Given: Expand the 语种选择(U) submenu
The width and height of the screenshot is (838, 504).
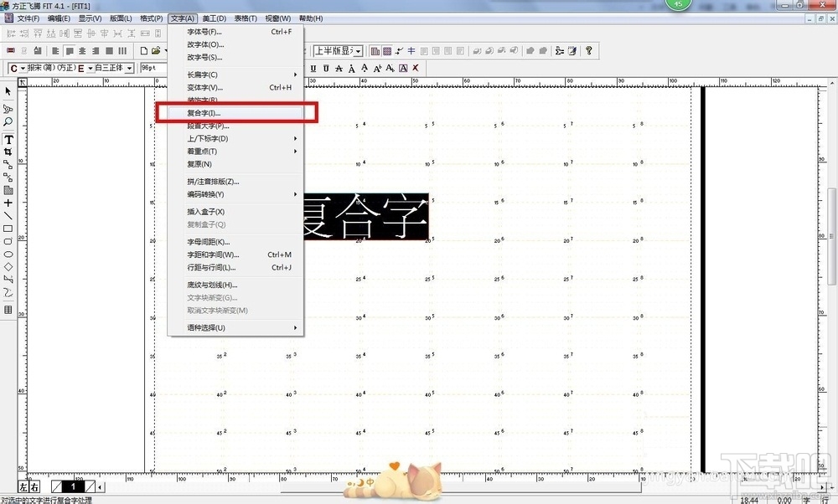Looking at the screenshot, I should [235, 327].
